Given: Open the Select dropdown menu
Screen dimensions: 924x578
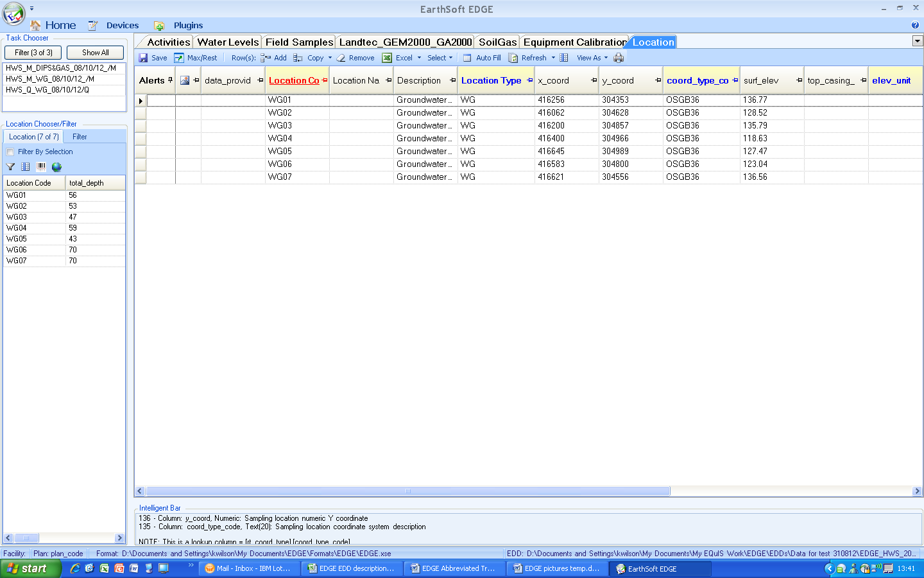Looking at the screenshot, I should coord(440,58).
